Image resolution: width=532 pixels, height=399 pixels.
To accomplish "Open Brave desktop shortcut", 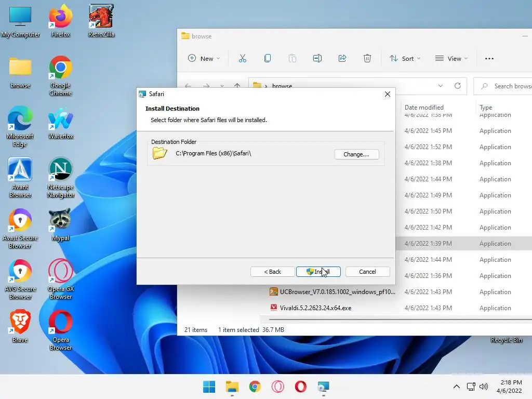I will [x=20, y=326].
